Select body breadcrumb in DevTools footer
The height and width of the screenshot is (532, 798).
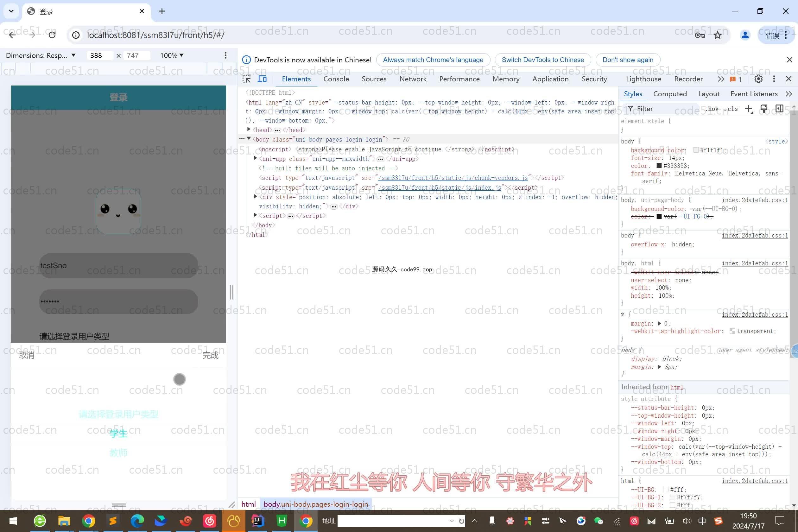(x=315, y=504)
